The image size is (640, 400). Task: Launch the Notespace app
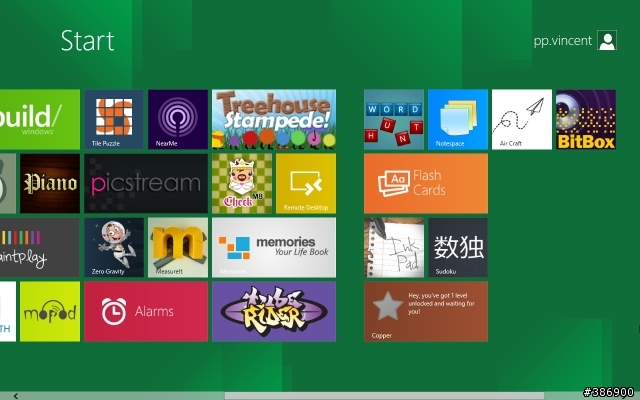tap(458, 119)
